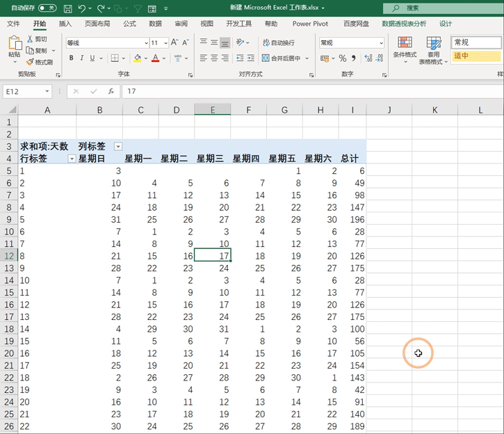Viewport: 504px width, 434px height.
Task: Toggle the AutoSave switch
Action: tap(47, 8)
